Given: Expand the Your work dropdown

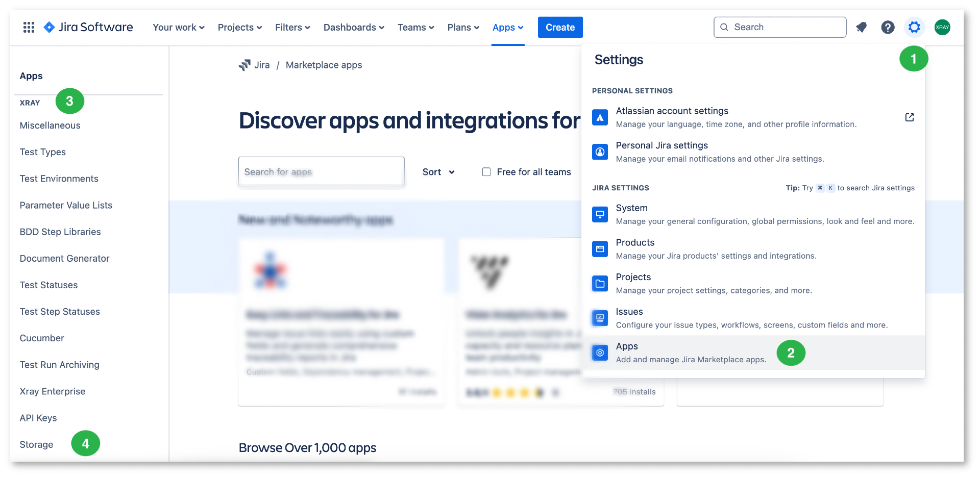Looking at the screenshot, I should coord(179,28).
